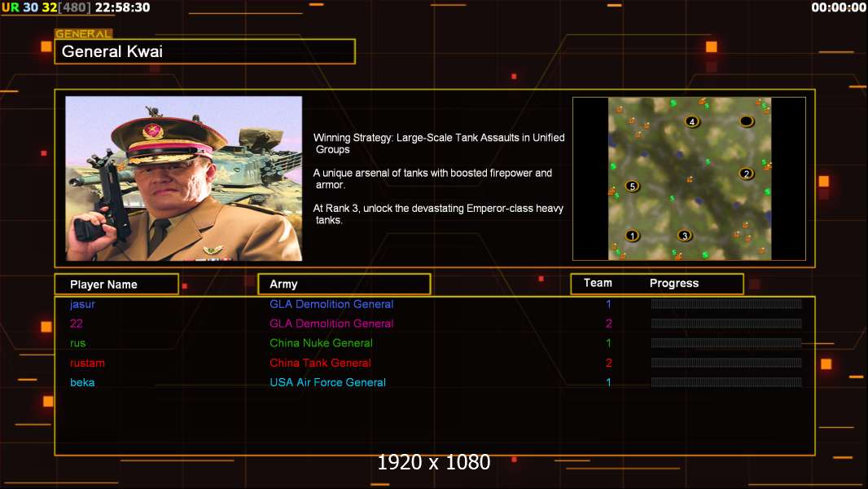Viewport: 868px width, 489px height.
Task: Click map start position marker 2
Action: pyautogui.click(x=746, y=174)
